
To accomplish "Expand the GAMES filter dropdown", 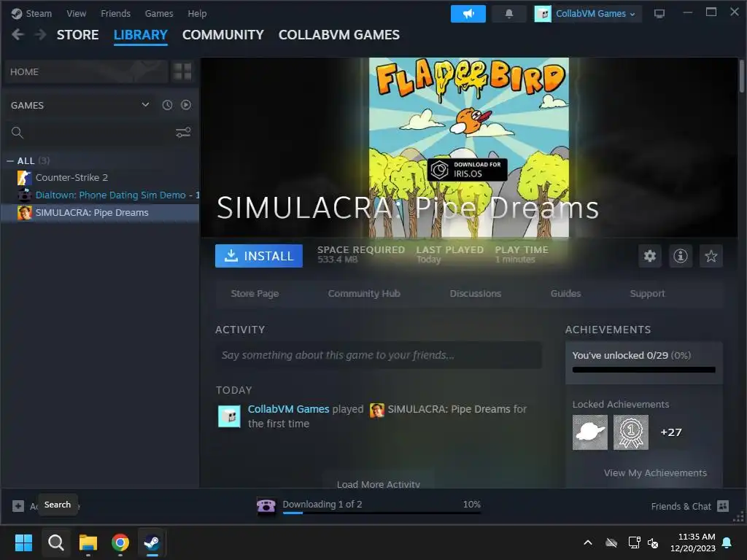I will click(x=145, y=105).
